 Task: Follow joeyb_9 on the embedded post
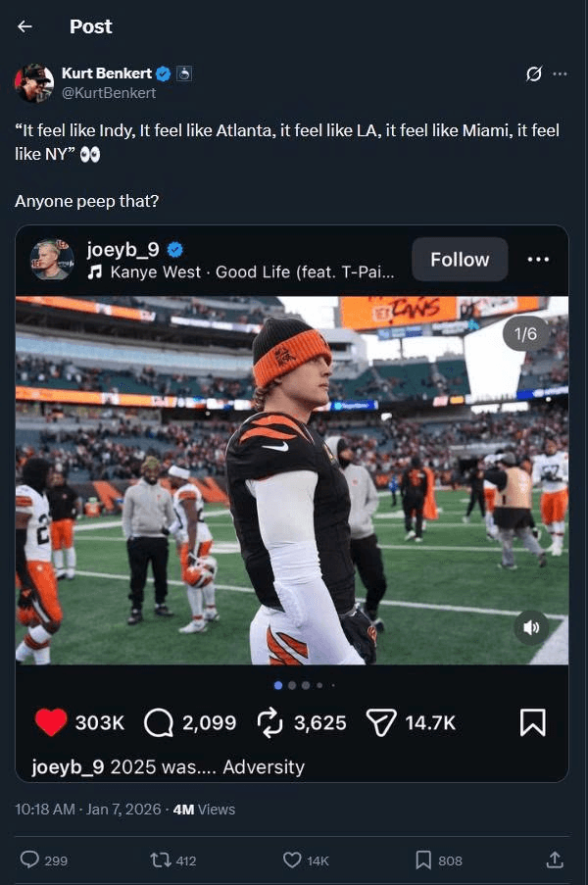(460, 260)
